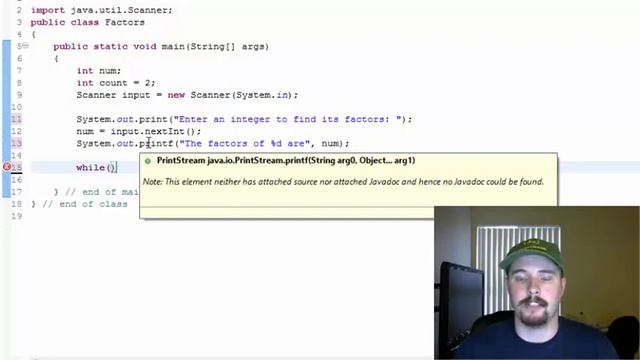Click 'import java.util.Scanner;' text on line 2

102,10
